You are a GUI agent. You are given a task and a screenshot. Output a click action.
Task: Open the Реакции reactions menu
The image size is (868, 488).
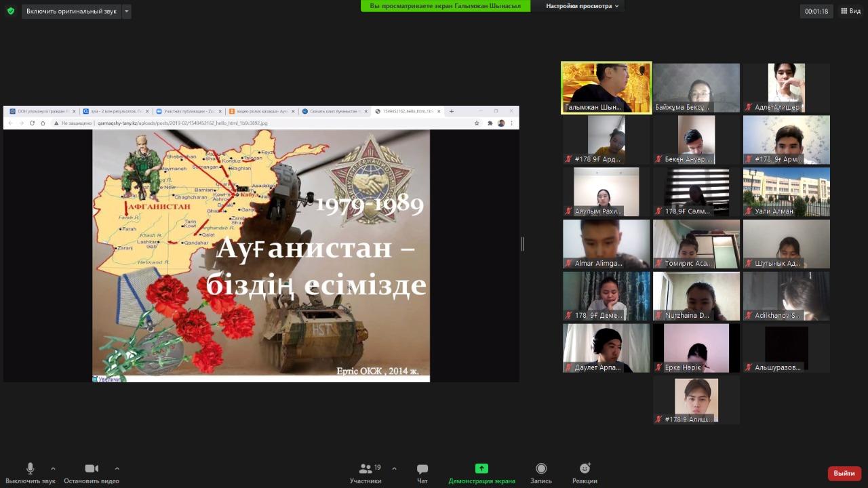pos(585,473)
